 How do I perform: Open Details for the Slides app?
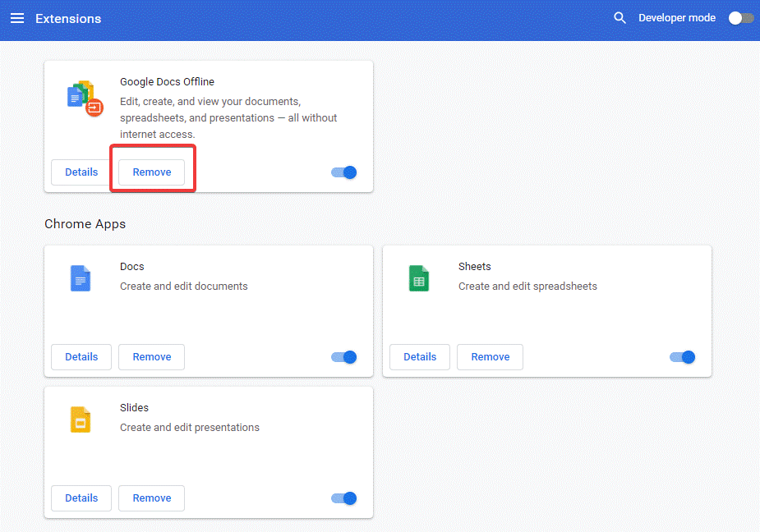click(x=81, y=498)
